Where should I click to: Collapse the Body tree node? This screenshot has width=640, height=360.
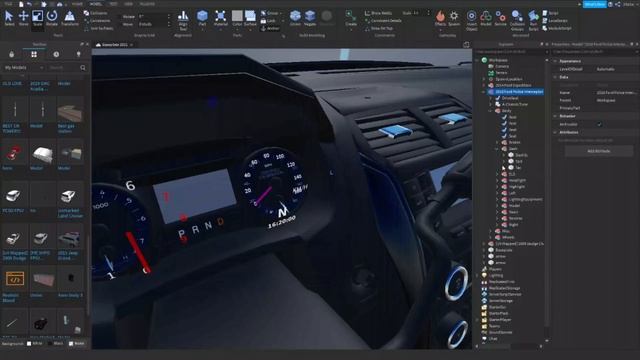tap(491, 111)
